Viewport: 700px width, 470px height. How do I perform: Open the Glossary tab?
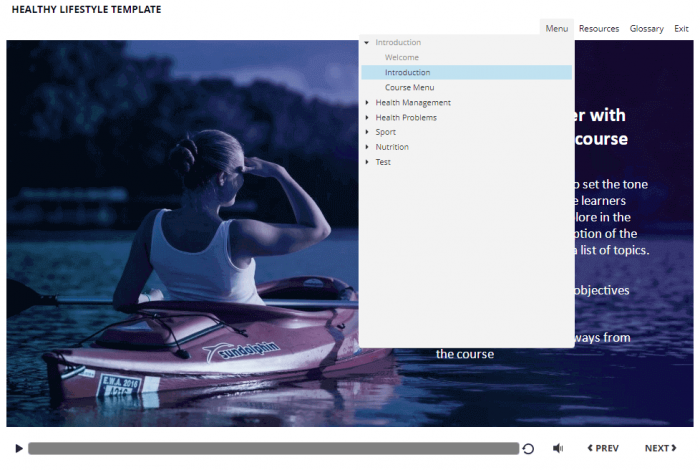point(646,29)
